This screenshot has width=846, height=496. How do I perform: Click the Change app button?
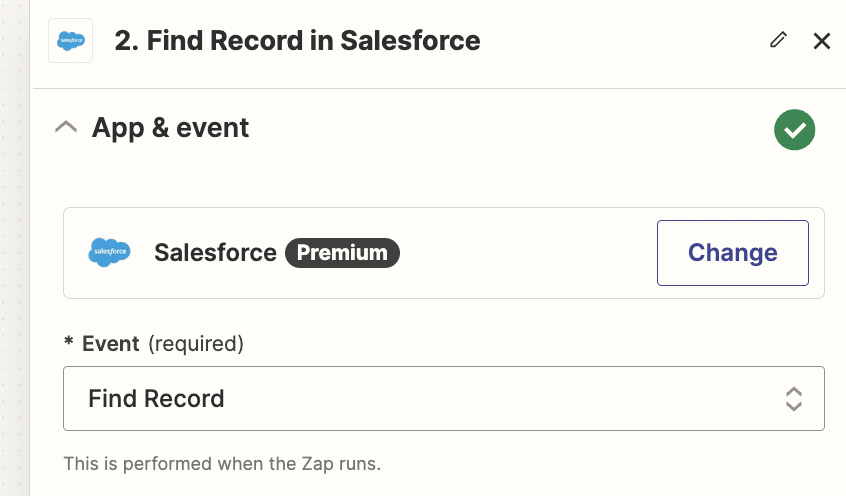[x=732, y=253]
